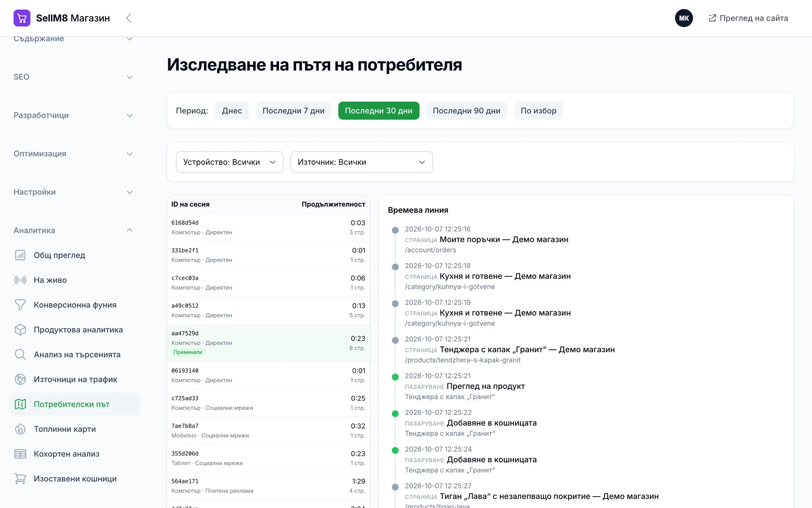The height and width of the screenshot is (508, 812).
Task: Open Продуктова аналитика cube icon
Action: (20, 330)
